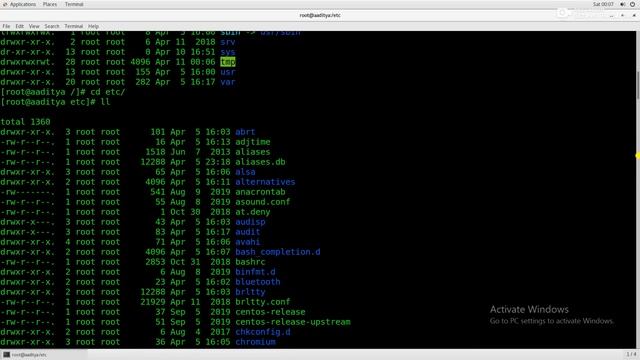Click the chkconfig.d directory name
This screenshot has height=360, width=640.
[262, 332]
